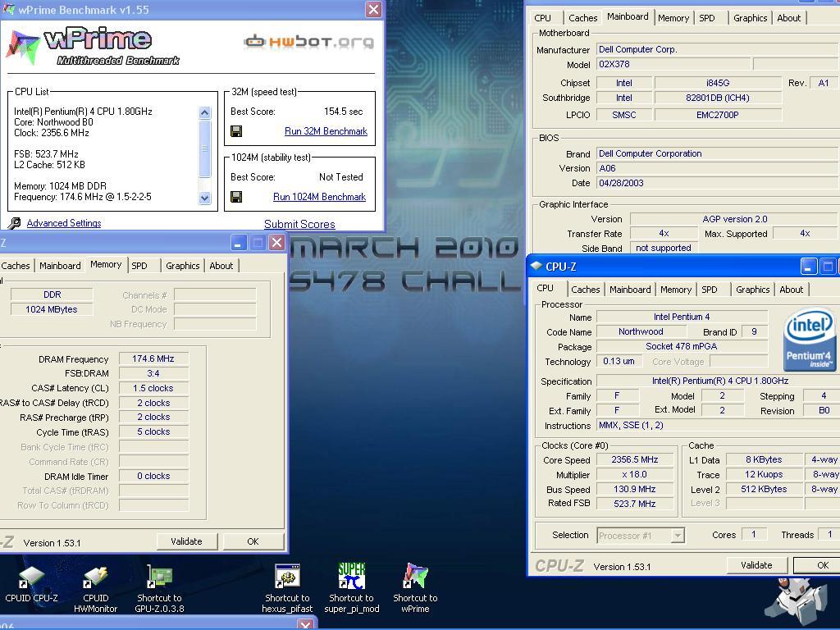Click 'Not Tested' 1024M best score
The height and width of the screenshot is (630, 840).
click(x=340, y=177)
